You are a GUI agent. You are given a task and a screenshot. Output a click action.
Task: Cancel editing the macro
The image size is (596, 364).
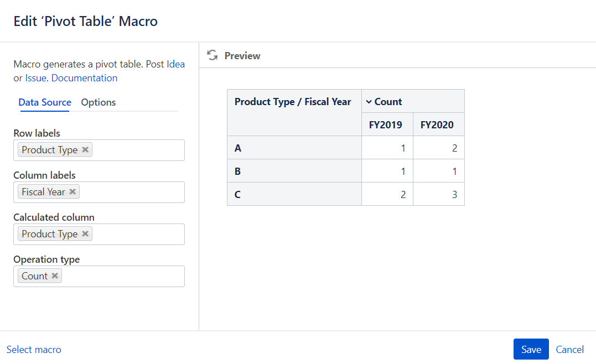click(569, 349)
